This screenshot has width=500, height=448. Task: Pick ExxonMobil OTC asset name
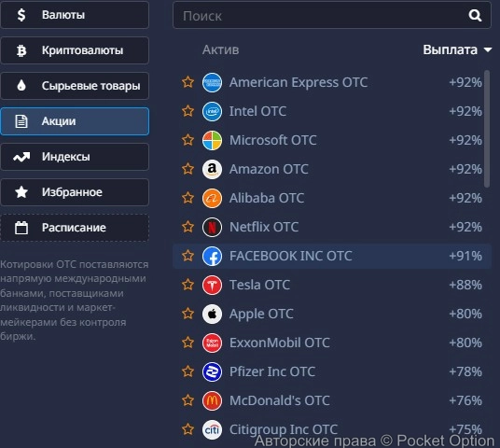(x=280, y=343)
